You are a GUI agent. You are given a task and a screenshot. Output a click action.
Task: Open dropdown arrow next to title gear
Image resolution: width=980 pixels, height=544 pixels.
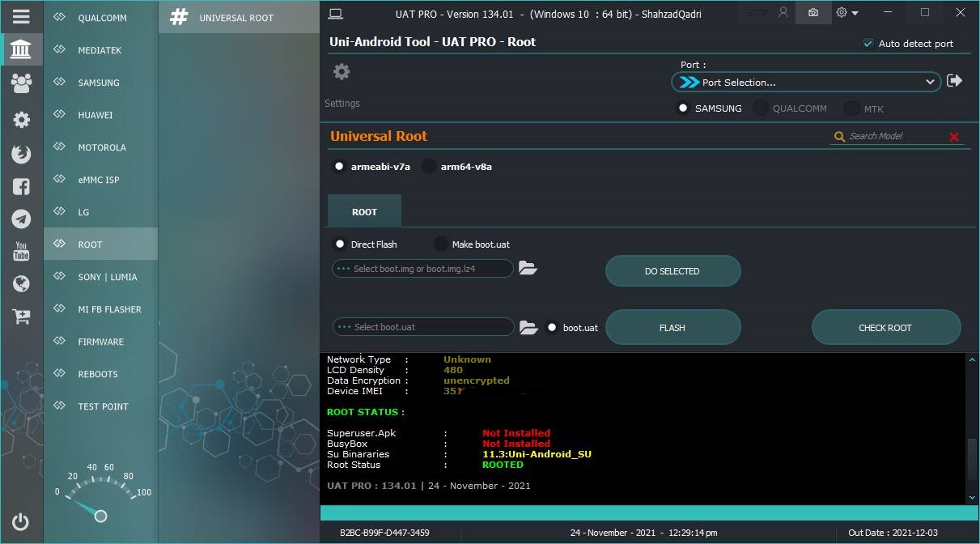click(855, 13)
